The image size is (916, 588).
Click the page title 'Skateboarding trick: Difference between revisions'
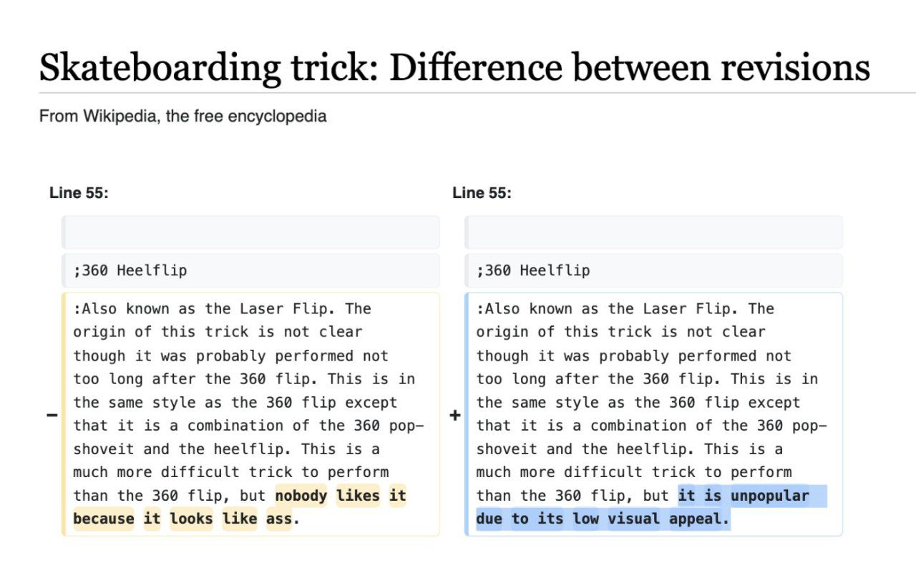coord(454,67)
